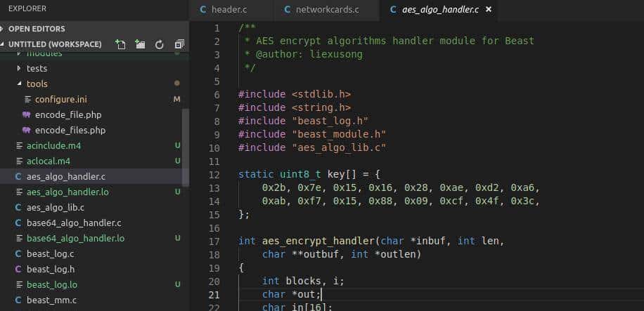Viewport: 644px width, 311px height.
Task: Close the aes_algo_handler.c tab
Action: 489,9
